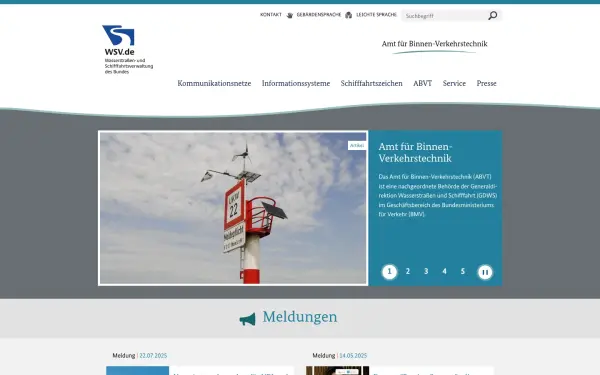Open the Kommunikationsnetze menu
The image size is (600, 375).
(214, 83)
